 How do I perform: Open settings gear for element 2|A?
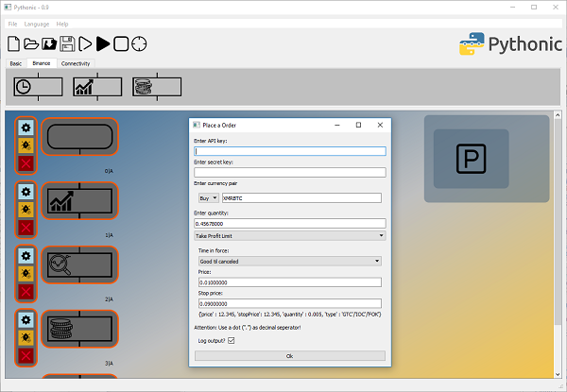[26, 256]
